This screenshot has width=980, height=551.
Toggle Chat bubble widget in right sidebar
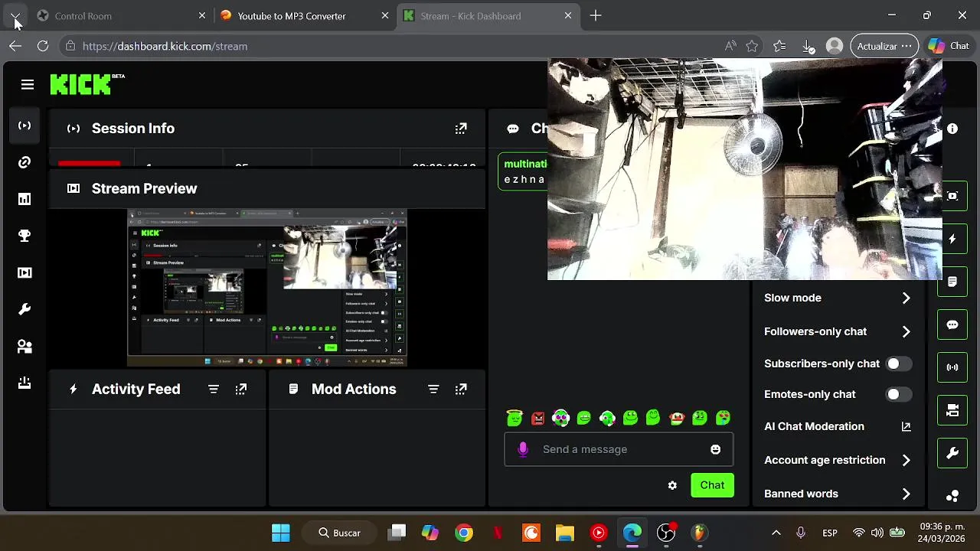(x=952, y=325)
